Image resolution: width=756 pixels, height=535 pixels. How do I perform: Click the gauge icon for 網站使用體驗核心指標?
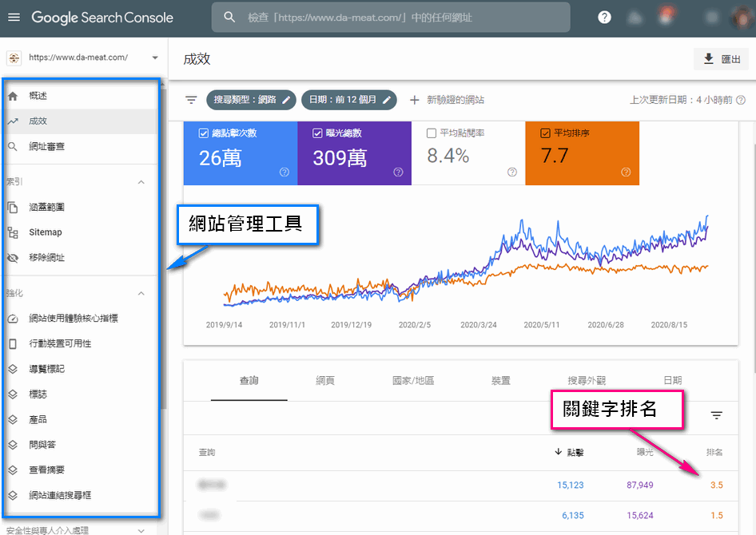[13, 319]
